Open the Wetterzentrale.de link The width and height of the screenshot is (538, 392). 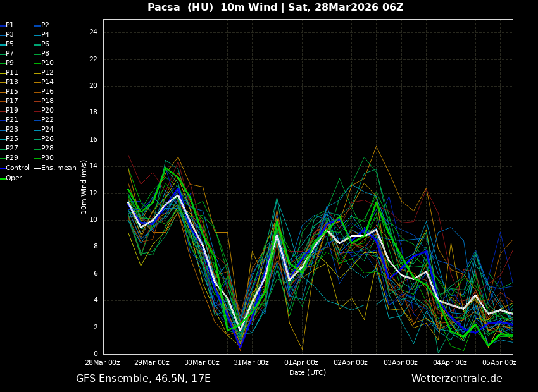click(456, 379)
